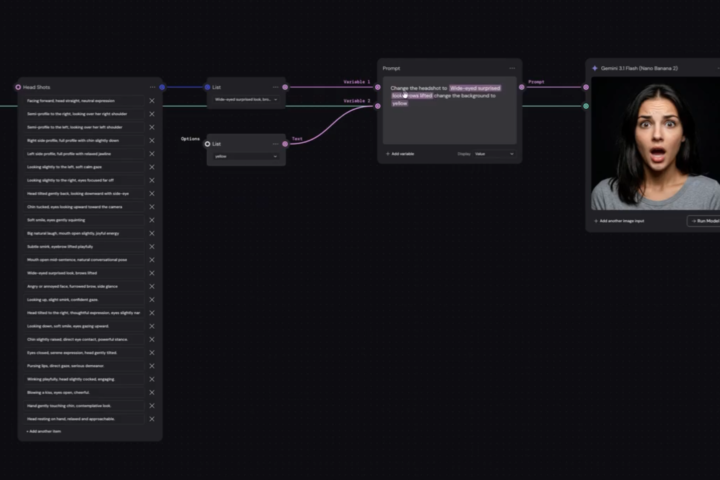The height and width of the screenshot is (480, 720).
Task: Delete the 'Soft smile, eyes gently squinting' entry
Action: pyautogui.click(x=152, y=220)
